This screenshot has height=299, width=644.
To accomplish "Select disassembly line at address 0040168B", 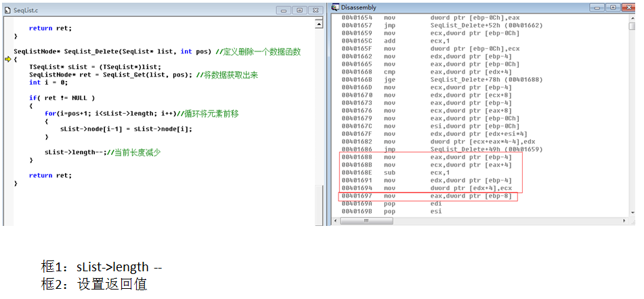I will pos(427,165).
